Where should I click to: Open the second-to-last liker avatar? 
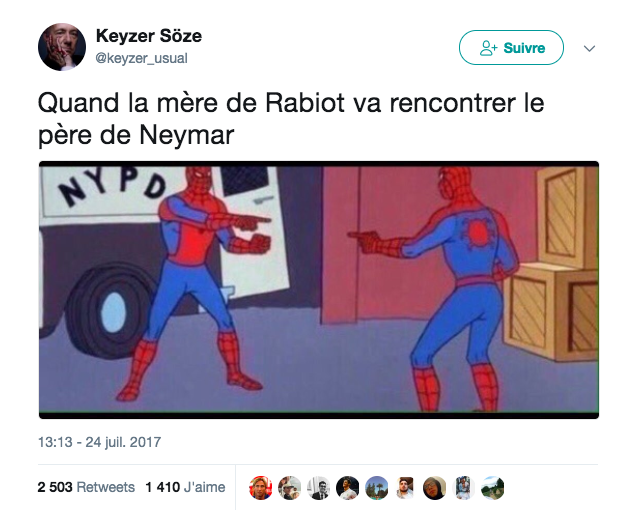pyautogui.click(x=463, y=488)
